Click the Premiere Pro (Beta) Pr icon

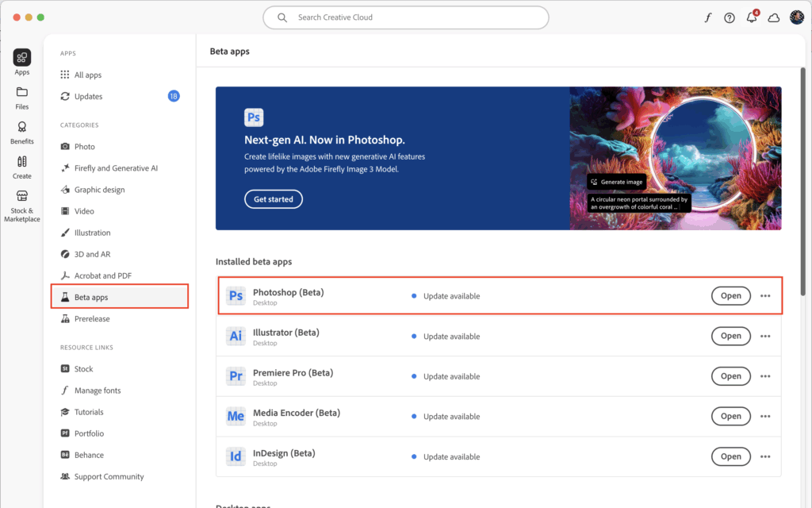[x=236, y=376]
